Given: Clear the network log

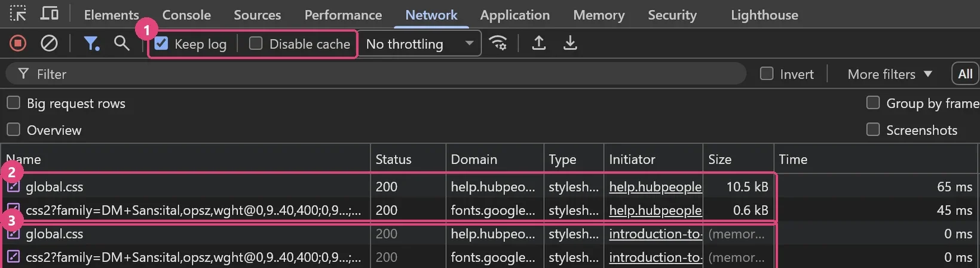Looking at the screenshot, I should click(49, 43).
